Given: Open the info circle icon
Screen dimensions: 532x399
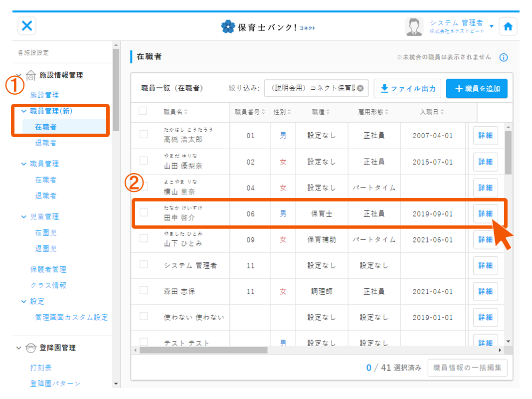Looking at the screenshot, I should (504, 57).
